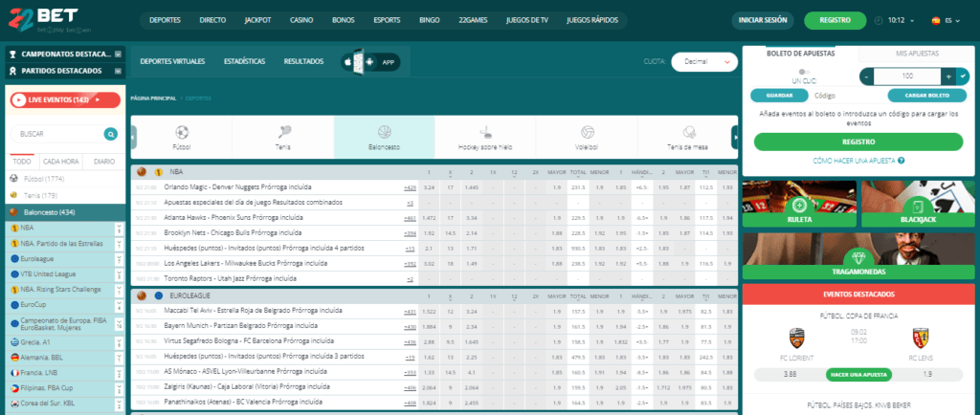980x415 pixels.
Task: Confirm stake with the checkmark button
Action: pyautogui.click(x=964, y=76)
